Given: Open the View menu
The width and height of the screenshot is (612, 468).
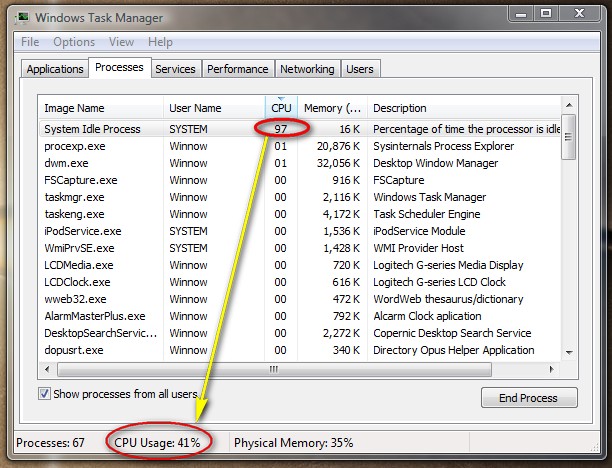Looking at the screenshot, I should [x=121, y=42].
